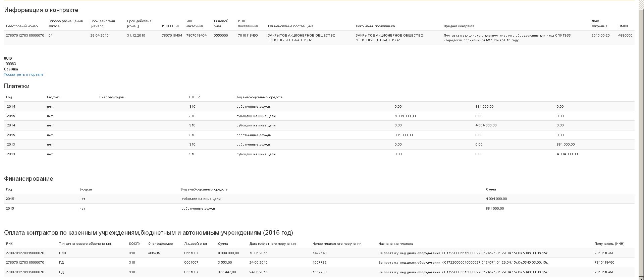644x280 pixels.
Task: Click the "Финансирование" section heading
Action: 29,179
